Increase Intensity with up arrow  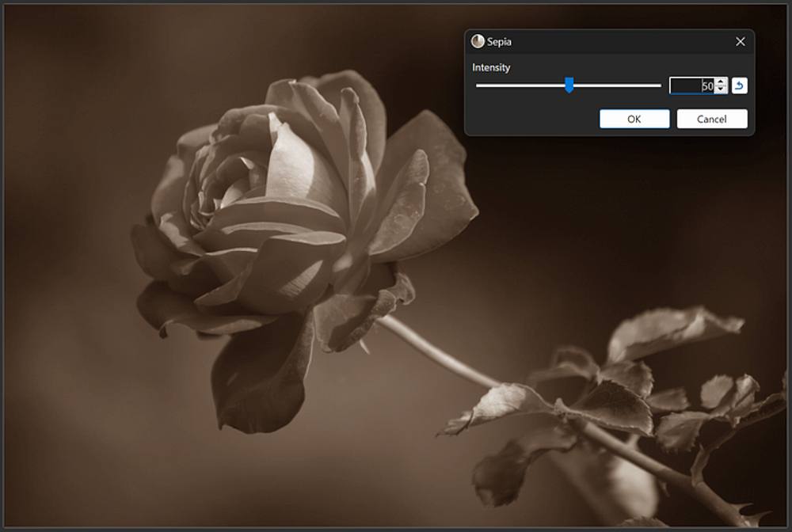[x=721, y=82]
